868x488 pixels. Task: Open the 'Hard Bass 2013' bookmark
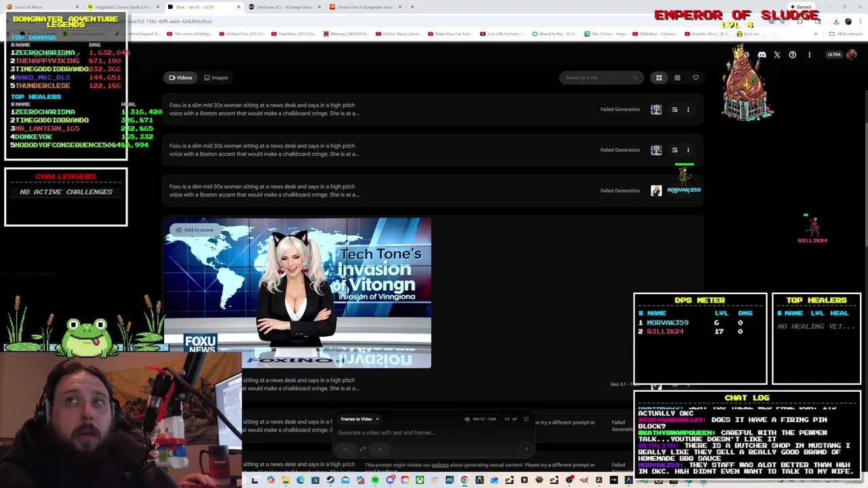(x=295, y=34)
